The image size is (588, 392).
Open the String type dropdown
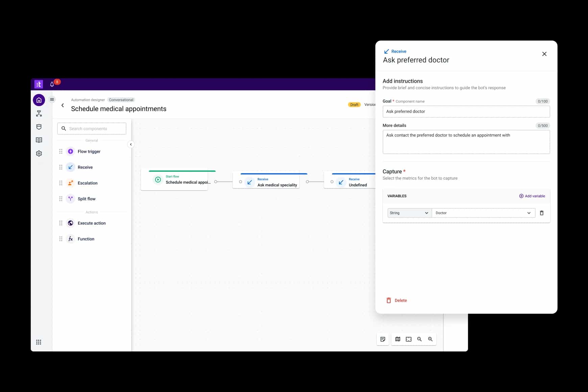pyautogui.click(x=409, y=213)
